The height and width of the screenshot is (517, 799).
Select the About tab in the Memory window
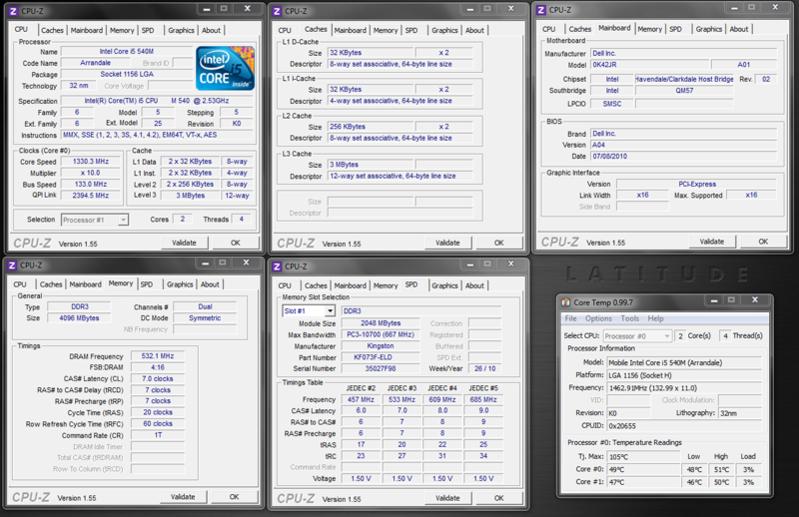click(x=211, y=284)
